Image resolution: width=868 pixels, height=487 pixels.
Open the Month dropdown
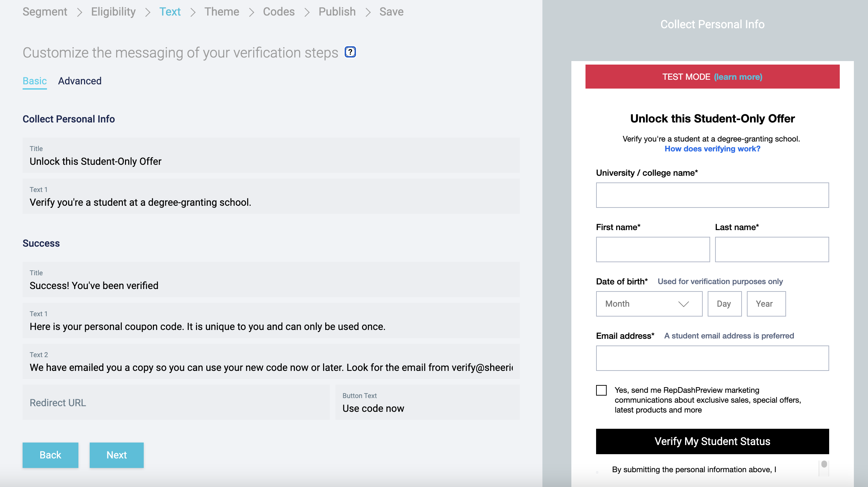(x=649, y=304)
